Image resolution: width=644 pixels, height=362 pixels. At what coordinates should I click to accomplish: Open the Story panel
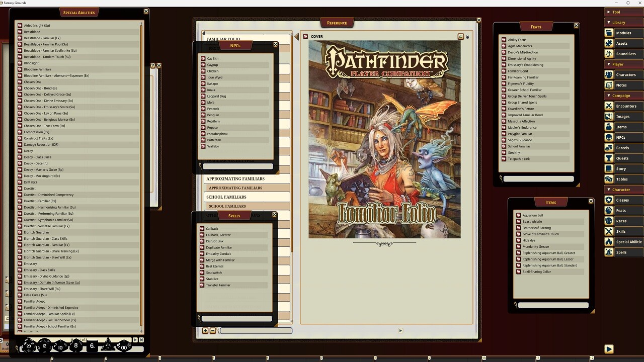pyautogui.click(x=622, y=169)
